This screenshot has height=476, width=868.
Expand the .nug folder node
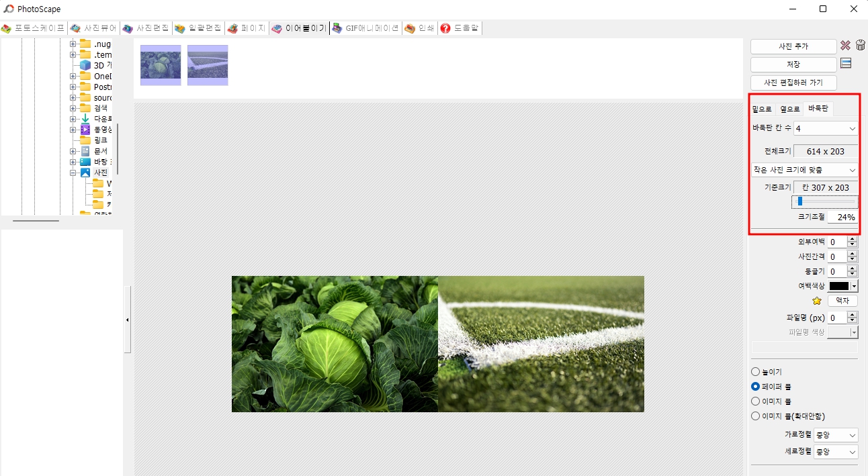73,44
